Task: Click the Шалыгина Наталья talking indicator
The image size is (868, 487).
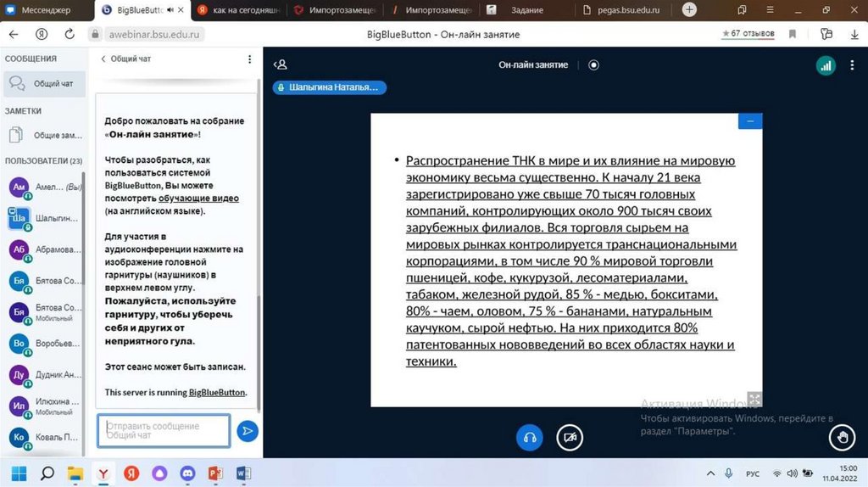Action: pyautogui.click(x=330, y=87)
